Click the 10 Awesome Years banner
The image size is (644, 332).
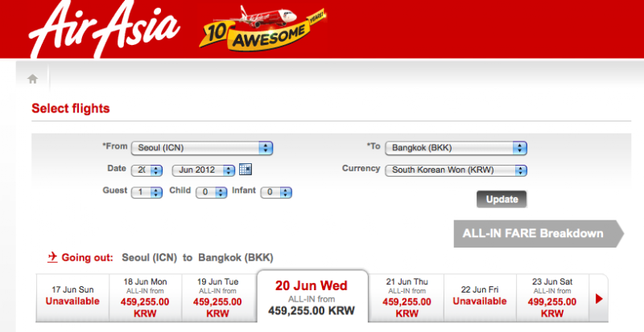262,28
